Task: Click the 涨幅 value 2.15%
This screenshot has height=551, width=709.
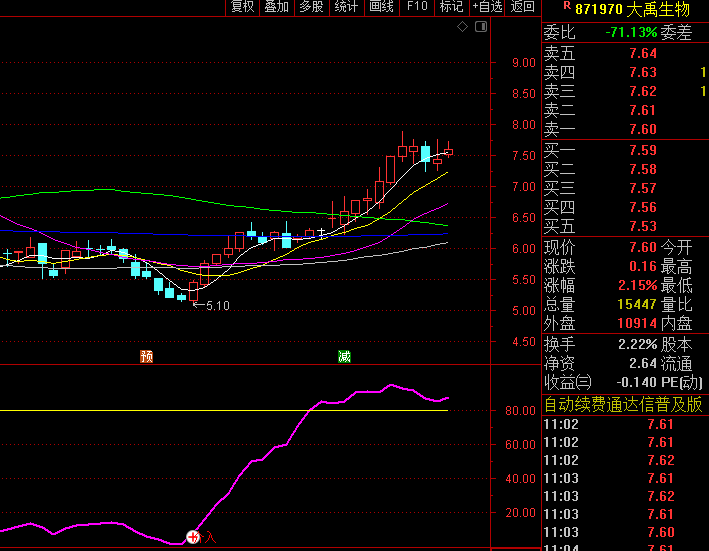Action: click(638, 285)
